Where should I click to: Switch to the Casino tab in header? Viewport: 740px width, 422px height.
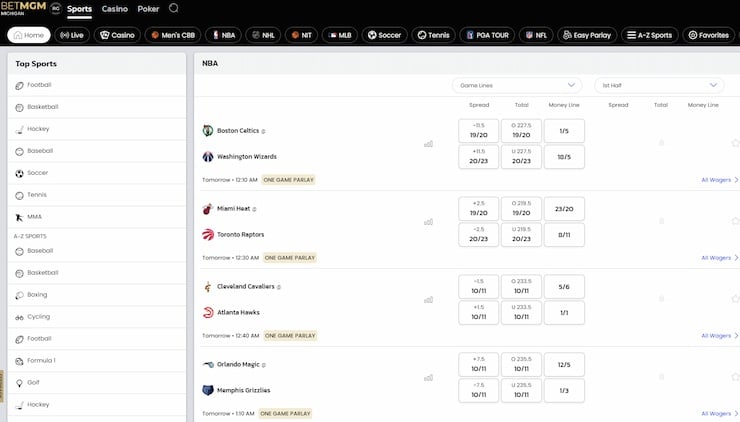[x=115, y=9]
